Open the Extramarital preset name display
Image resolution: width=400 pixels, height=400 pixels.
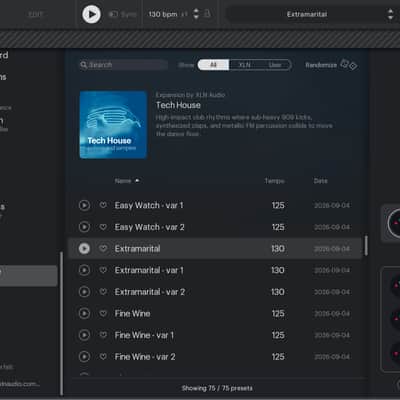307,14
